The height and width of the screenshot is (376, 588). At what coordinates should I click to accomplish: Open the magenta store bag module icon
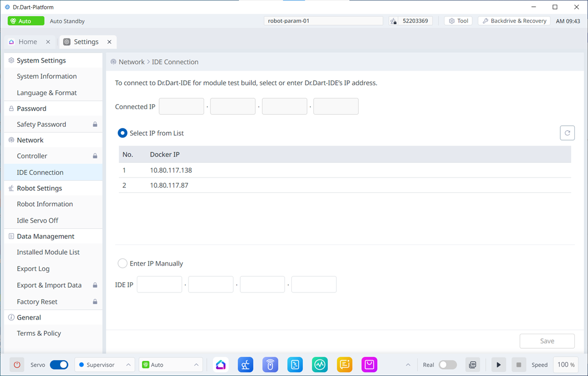coord(369,365)
